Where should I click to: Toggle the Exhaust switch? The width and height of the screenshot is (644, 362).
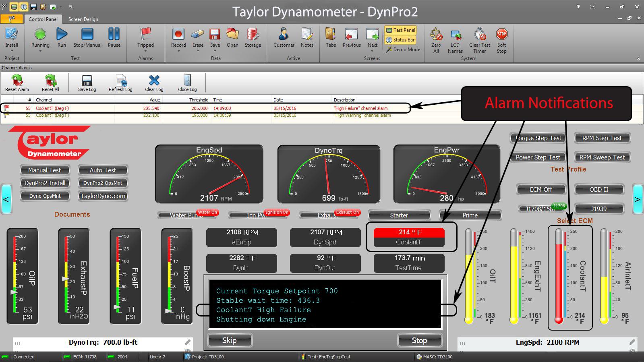[x=329, y=215]
